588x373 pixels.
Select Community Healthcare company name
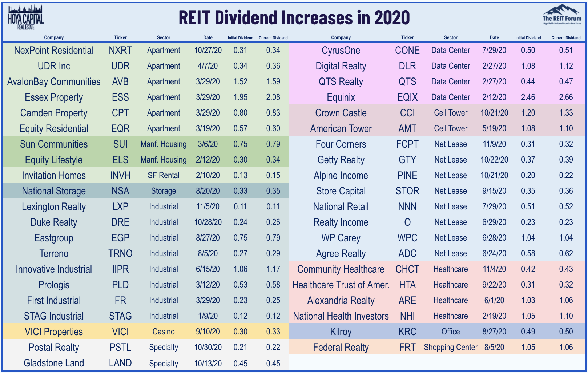tap(341, 269)
